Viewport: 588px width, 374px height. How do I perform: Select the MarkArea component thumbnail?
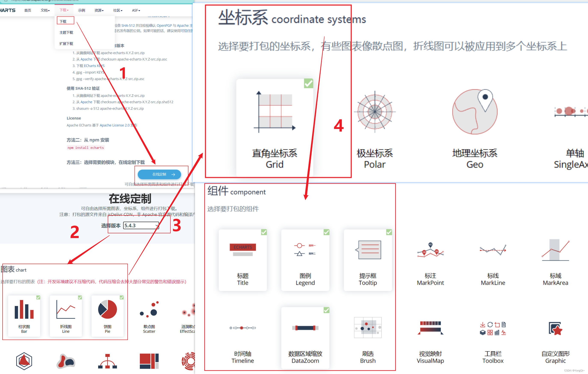[555, 250]
